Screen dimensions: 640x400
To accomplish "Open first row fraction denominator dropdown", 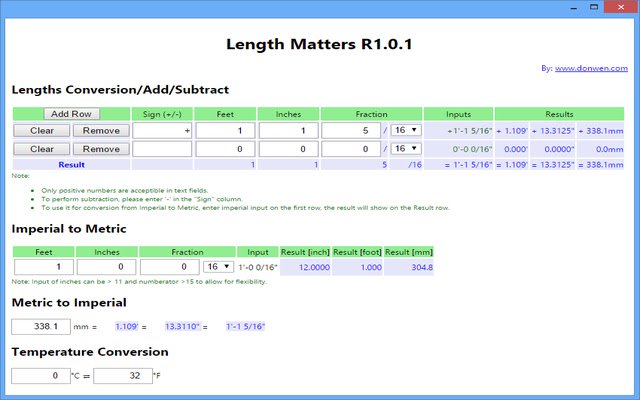I will coord(406,130).
